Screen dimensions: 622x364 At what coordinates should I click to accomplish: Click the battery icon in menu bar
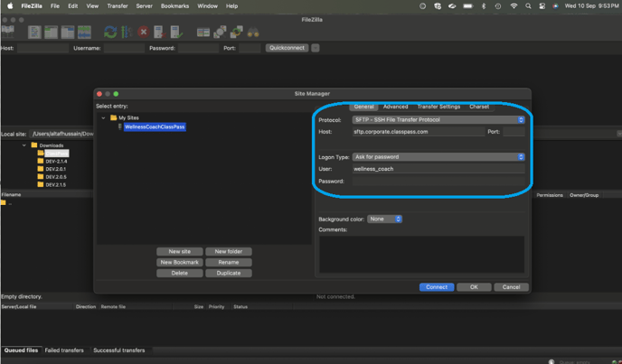pyautogui.click(x=468, y=6)
